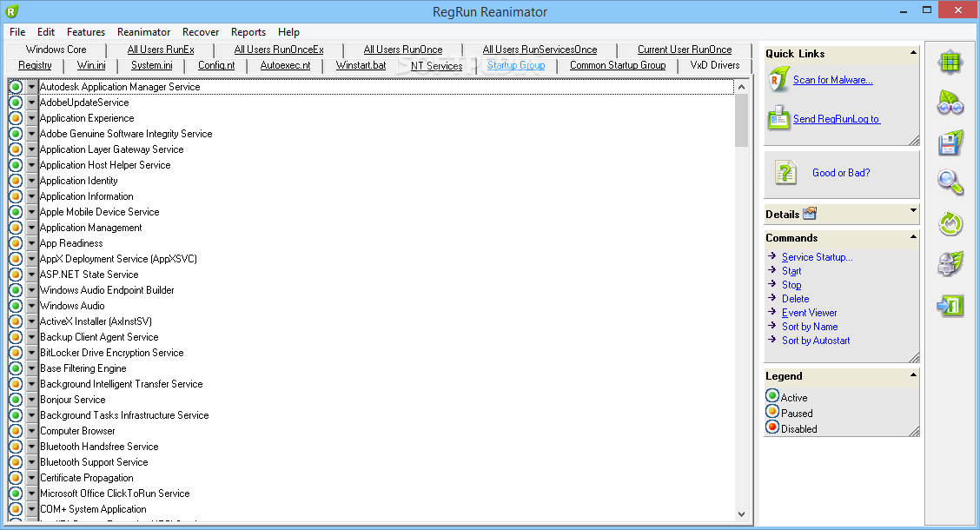Open the File menu
Viewport: 980px width, 530px height.
click(17, 32)
